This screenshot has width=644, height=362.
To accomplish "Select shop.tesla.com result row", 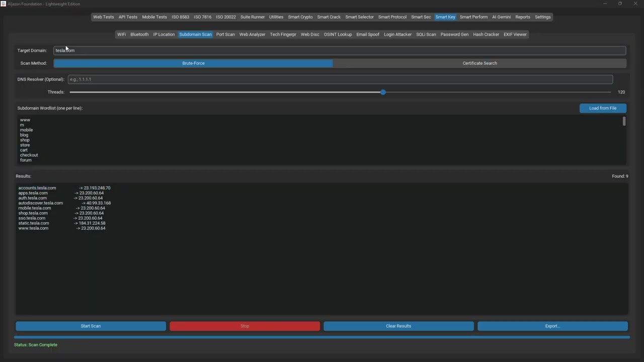I will (61, 213).
